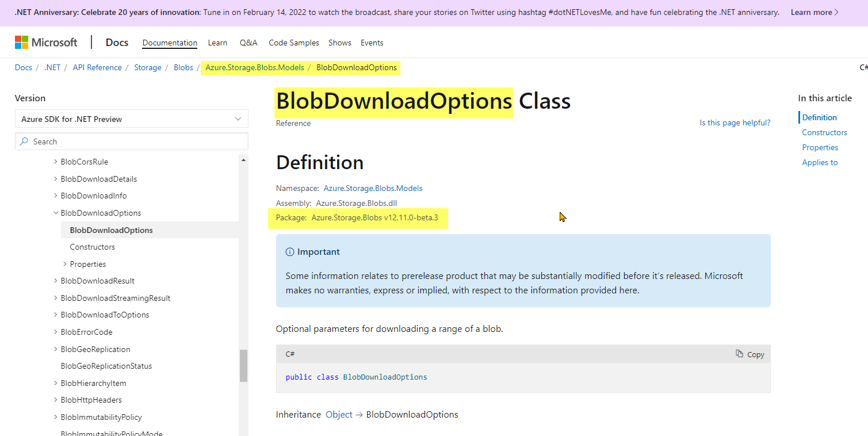Collapse the BlobDownloadOptions tree node
The width and height of the screenshot is (868, 436).
55,212
